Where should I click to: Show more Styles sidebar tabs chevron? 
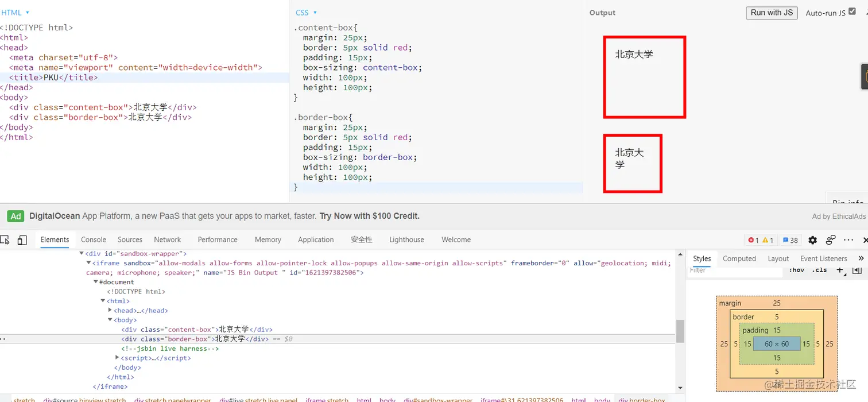point(861,258)
